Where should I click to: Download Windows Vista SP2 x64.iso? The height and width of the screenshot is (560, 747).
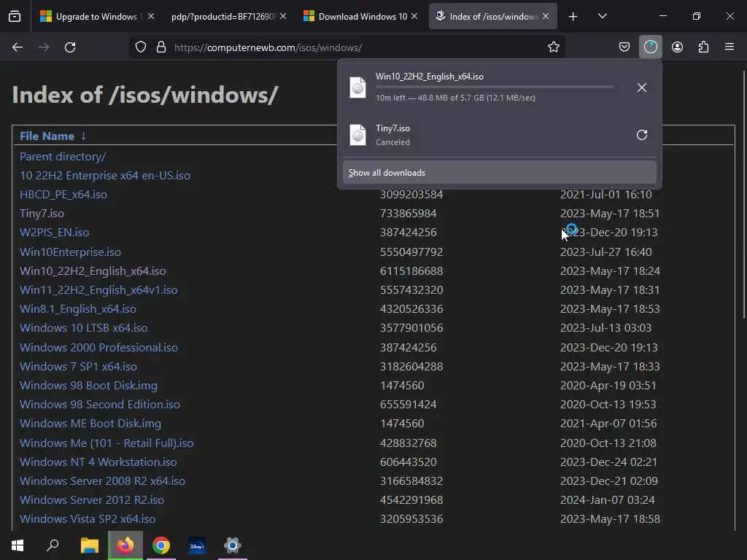point(88,519)
